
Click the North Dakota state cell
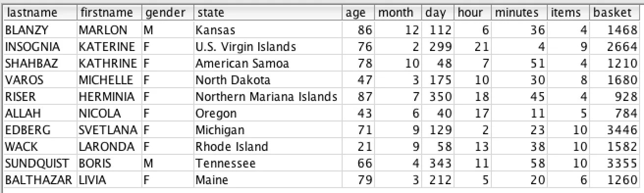pos(268,80)
